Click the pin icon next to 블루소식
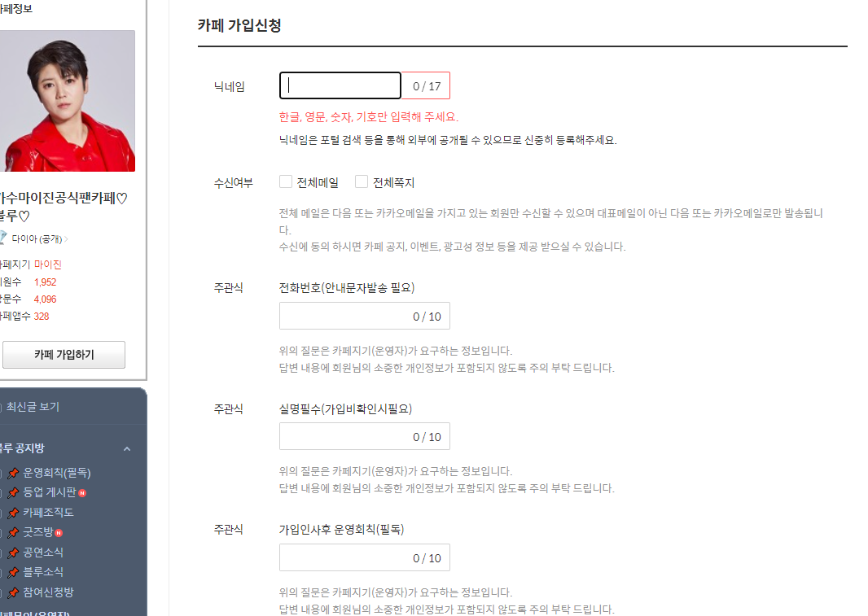Screen dimensions: 868x616 tap(13, 571)
